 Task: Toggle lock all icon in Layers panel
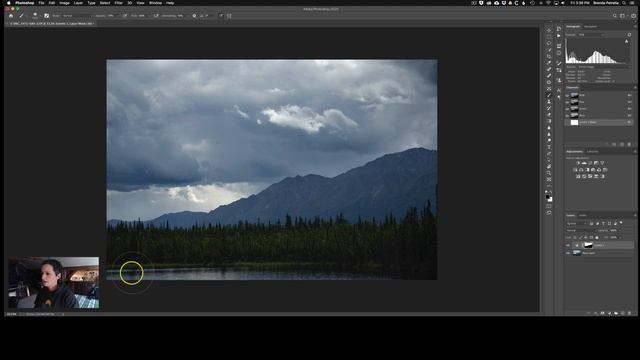click(597, 237)
